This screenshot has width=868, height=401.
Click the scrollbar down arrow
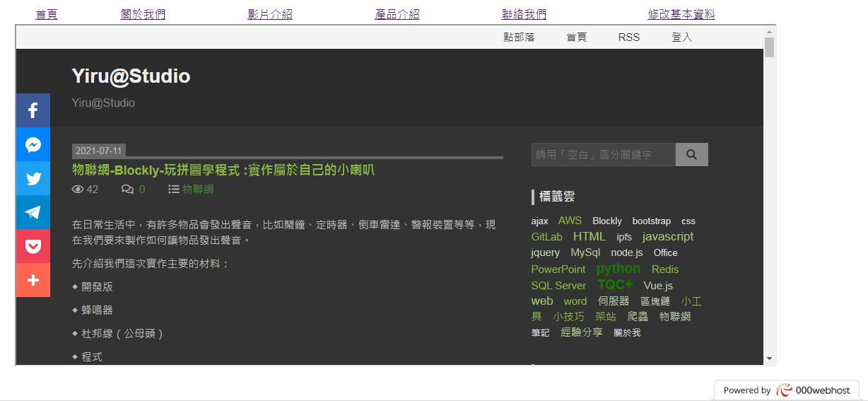coord(769,359)
